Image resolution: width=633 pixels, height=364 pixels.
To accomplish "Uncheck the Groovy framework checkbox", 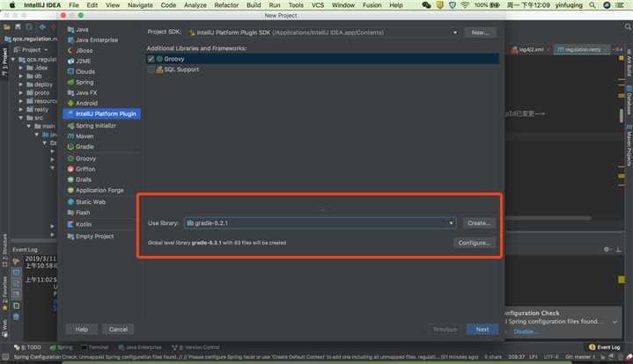I will (x=151, y=59).
